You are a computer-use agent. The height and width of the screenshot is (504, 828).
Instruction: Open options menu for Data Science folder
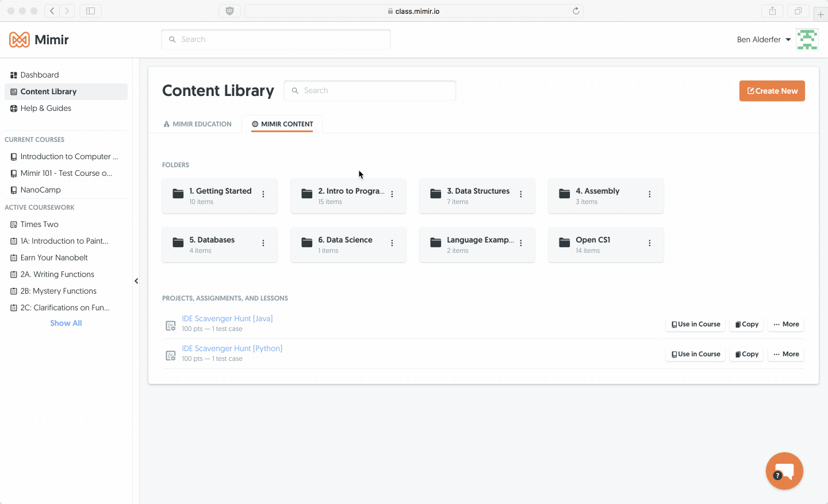click(392, 243)
